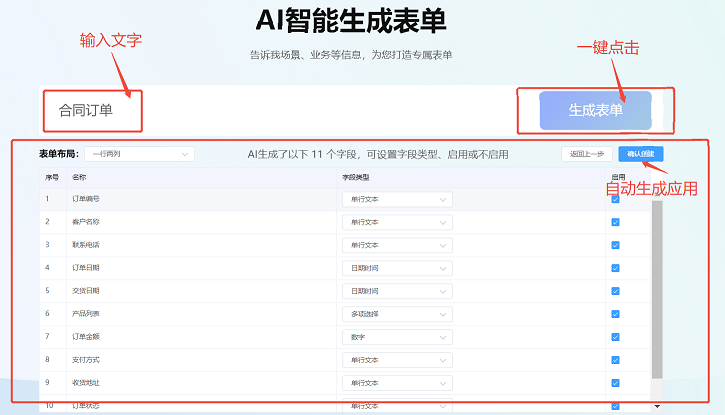Expand field type dropdown for 收货地址
The image size is (725, 415).
pyautogui.click(x=396, y=382)
